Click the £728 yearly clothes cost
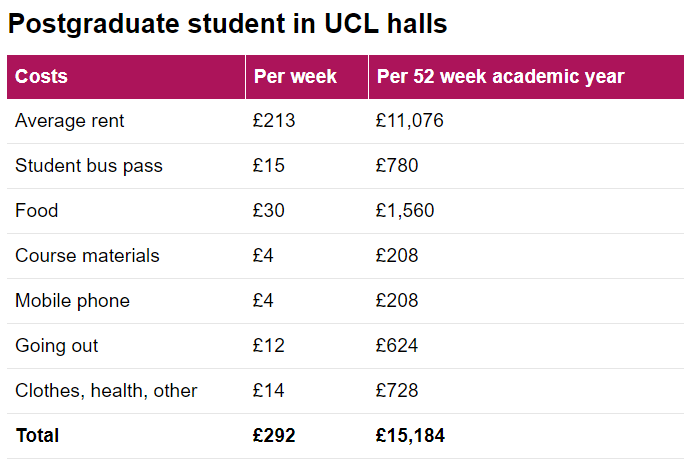Screen dimensions: 687x473 pyautogui.click(x=397, y=391)
